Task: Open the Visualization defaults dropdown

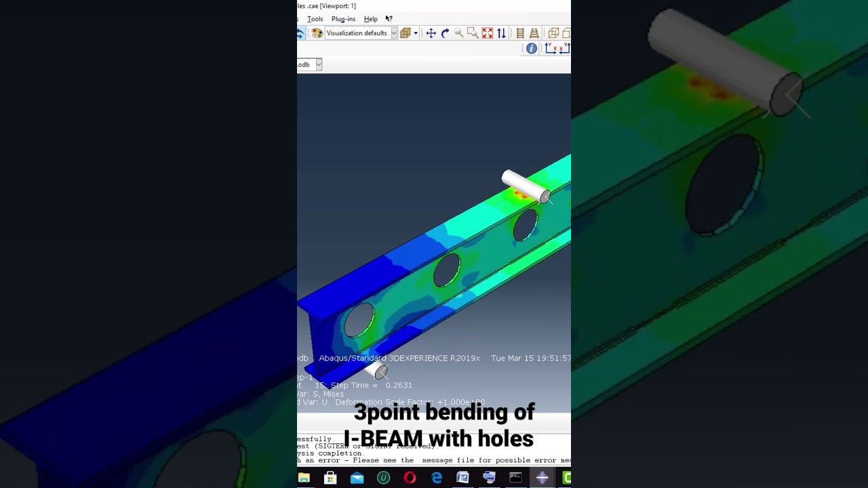Action: click(361, 33)
